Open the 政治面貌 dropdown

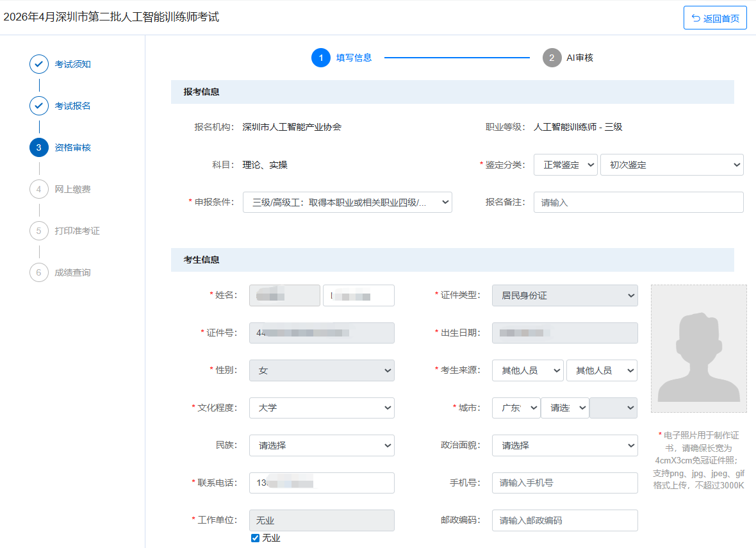(564, 445)
